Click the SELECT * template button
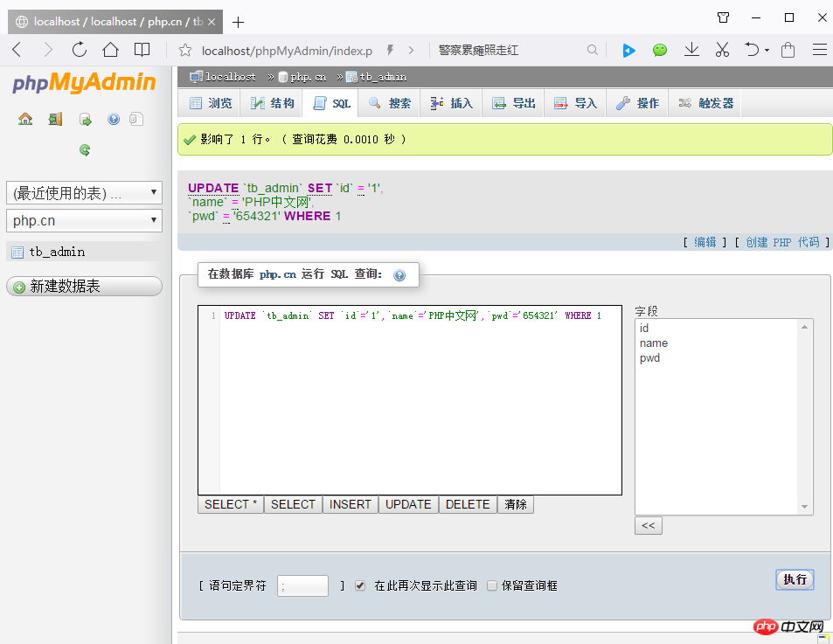This screenshot has width=833, height=644. point(231,504)
